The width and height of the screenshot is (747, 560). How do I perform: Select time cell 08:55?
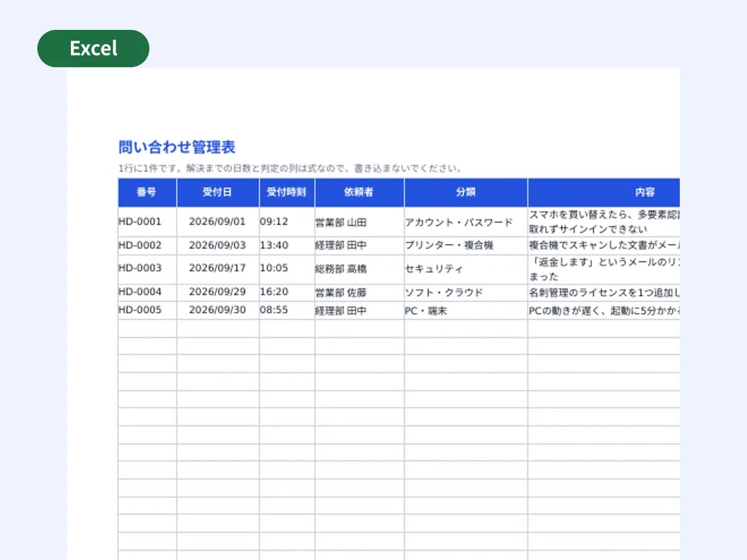tap(287, 310)
